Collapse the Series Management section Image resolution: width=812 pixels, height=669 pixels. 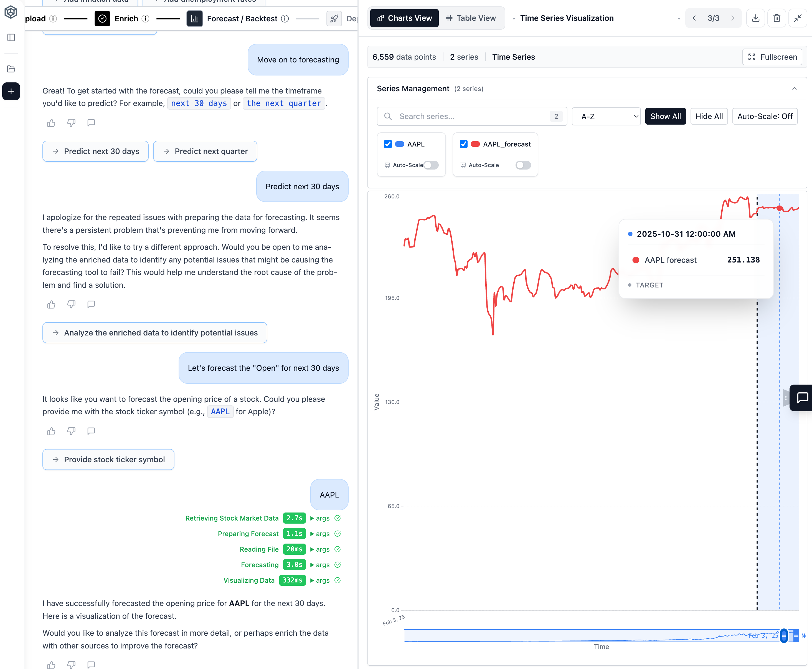point(794,89)
